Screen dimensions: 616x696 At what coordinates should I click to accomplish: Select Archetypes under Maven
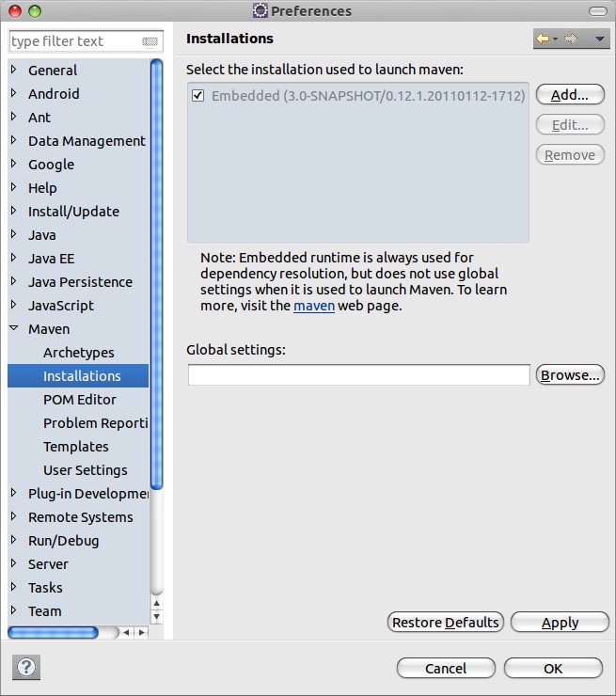[x=79, y=353]
